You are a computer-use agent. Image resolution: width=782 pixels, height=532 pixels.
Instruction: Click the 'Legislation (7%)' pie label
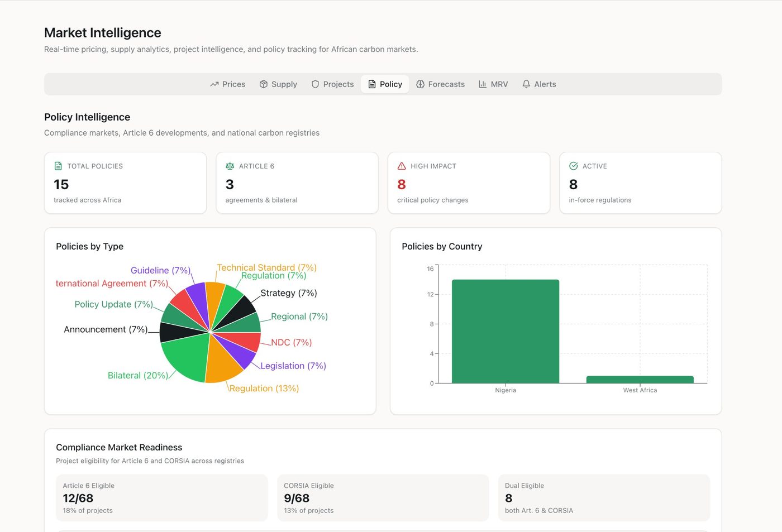[x=293, y=366]
